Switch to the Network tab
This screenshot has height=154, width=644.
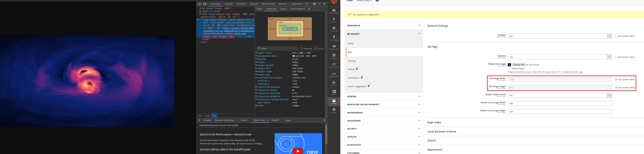(x=241, y=4)
